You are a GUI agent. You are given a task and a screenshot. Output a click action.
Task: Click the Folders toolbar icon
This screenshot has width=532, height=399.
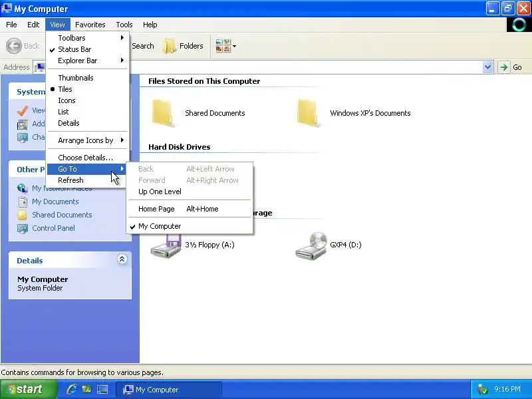(x=169, y=46)
